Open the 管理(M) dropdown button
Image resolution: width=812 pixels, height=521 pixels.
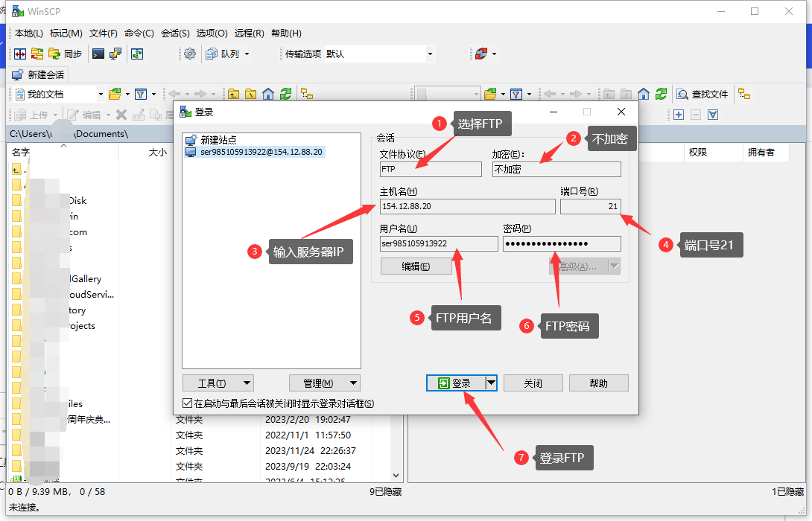[325, 383]
